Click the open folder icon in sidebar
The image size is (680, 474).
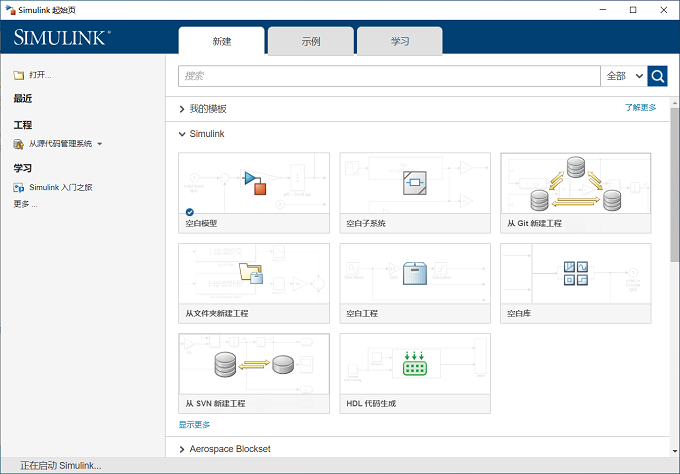(19, 75)
